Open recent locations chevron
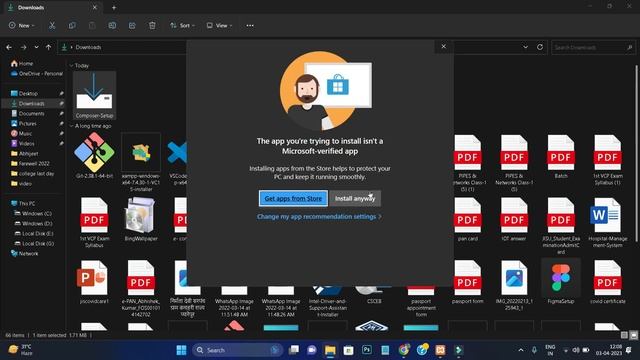Image resolution: width=640 pixels, height=360 pixels. pyautogui.click(x=36, y=47)
